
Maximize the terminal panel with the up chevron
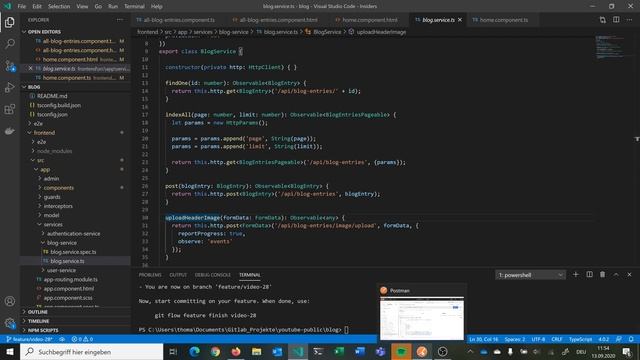pos(616,275)
